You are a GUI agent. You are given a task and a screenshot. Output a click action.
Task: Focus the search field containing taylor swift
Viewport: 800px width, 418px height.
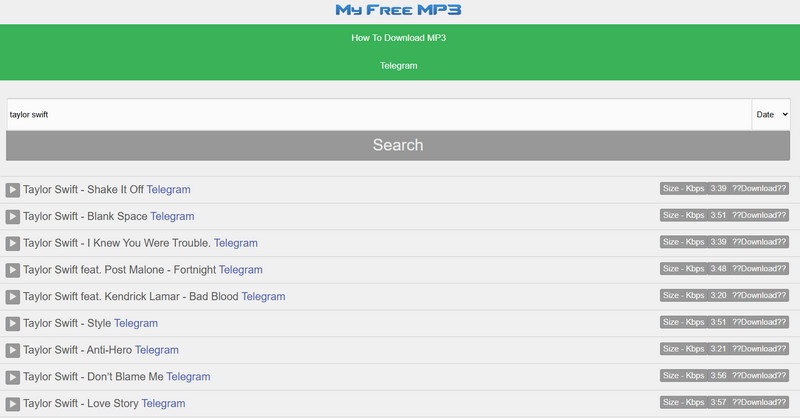click(379, 114)
